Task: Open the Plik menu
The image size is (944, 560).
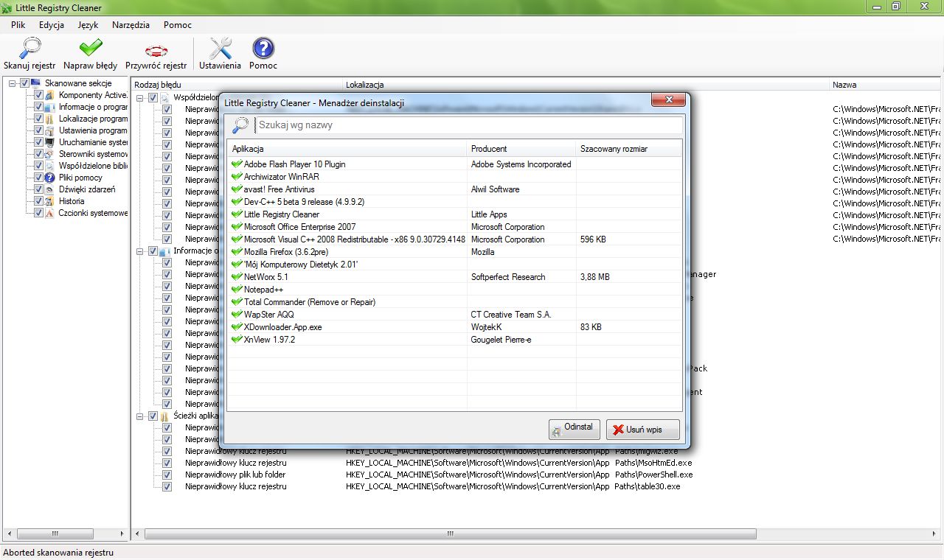Action: 18,25
